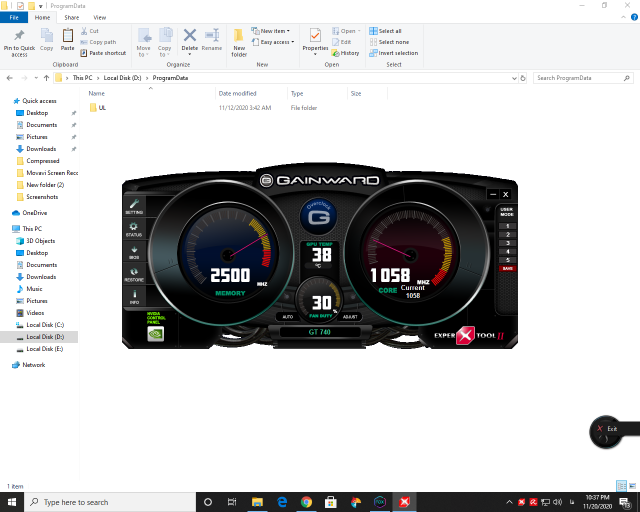640x512 pixels.
Task: Click the core clock gauge dial
Action: tap(410, 254)
